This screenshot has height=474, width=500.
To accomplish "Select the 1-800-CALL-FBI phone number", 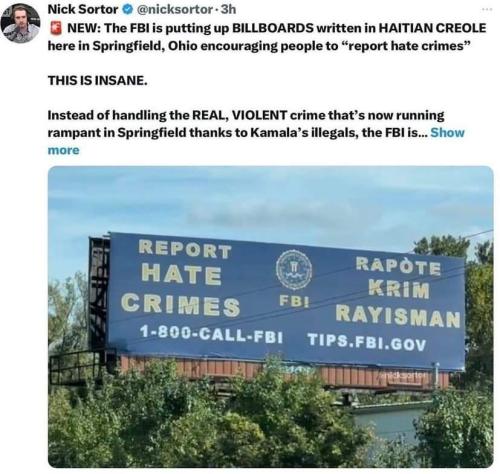I will (211, 334).
